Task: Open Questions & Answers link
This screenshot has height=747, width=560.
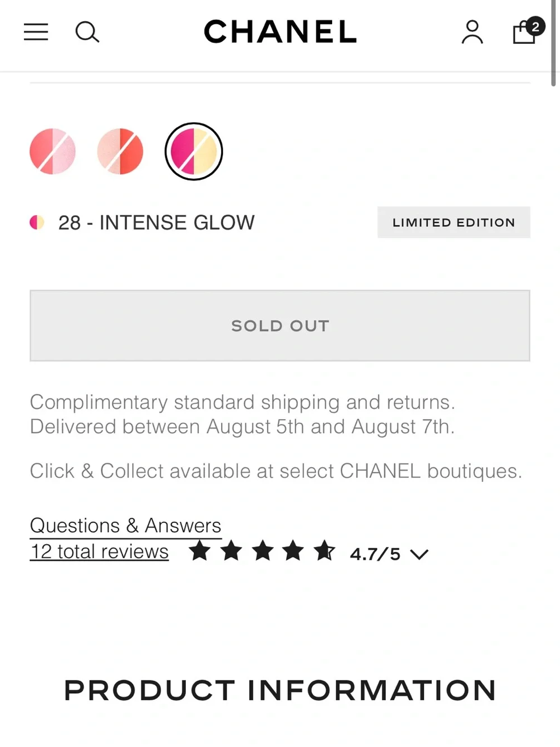Action: coord(125,526)
